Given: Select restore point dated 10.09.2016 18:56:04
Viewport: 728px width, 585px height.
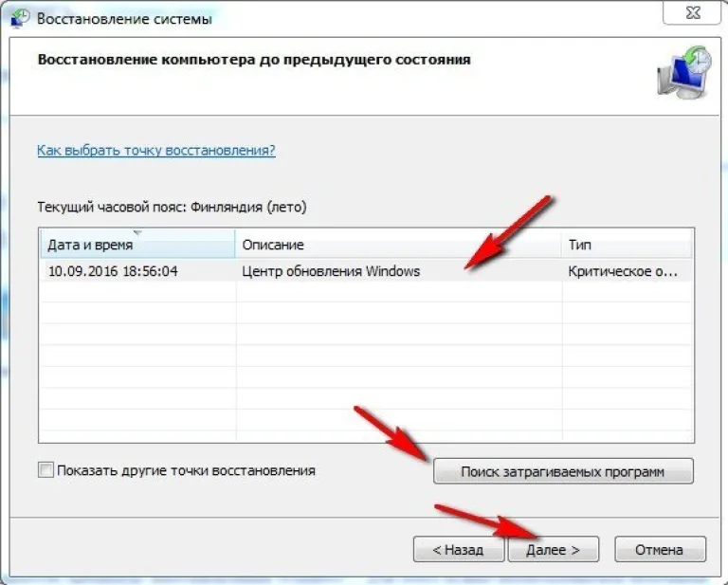Looking at the screenshot, I should [x=367, y=270].
